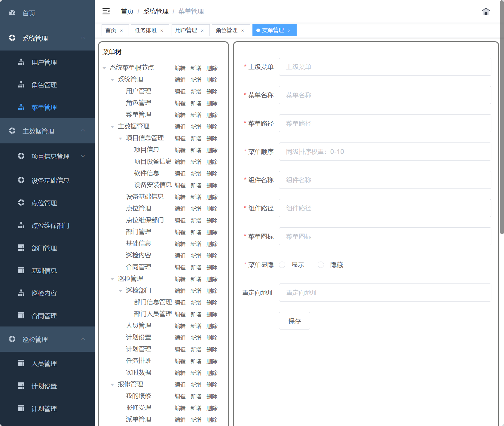
Task: Click 新增 for the 用户管理 tree row
Action: [196, 92]
